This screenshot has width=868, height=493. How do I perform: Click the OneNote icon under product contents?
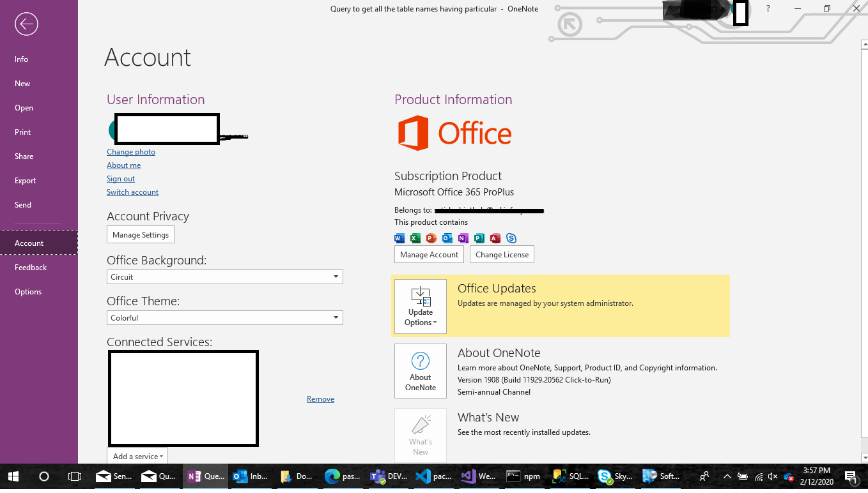coord(463,238)
